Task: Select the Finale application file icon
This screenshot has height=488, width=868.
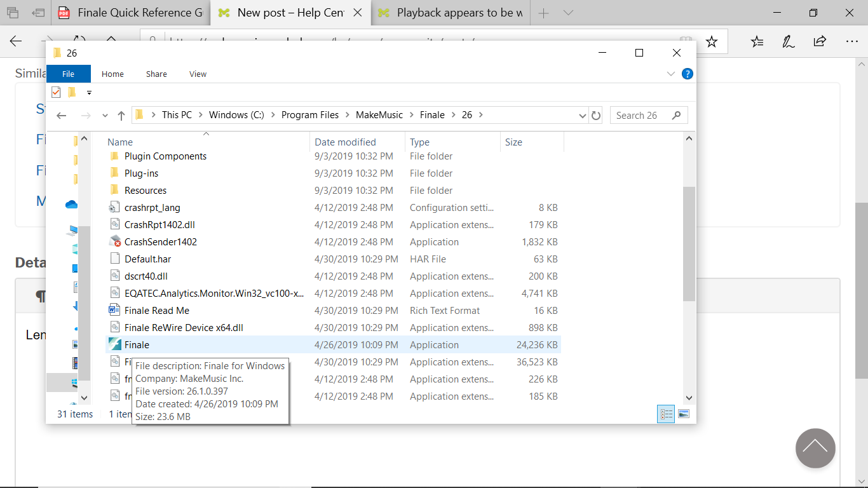Action: coord(115,345)
